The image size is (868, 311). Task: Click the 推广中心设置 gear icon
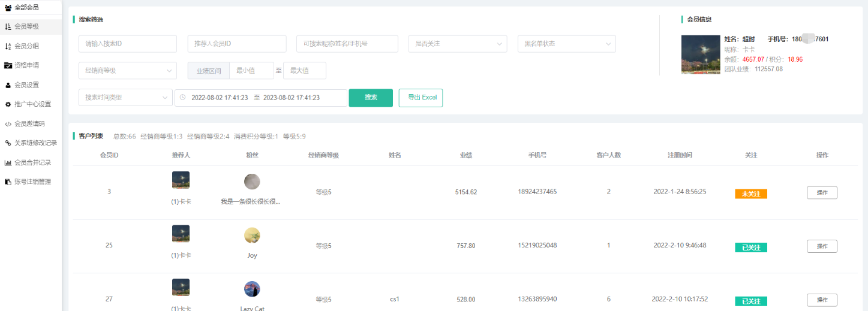[x=8, y=104]
